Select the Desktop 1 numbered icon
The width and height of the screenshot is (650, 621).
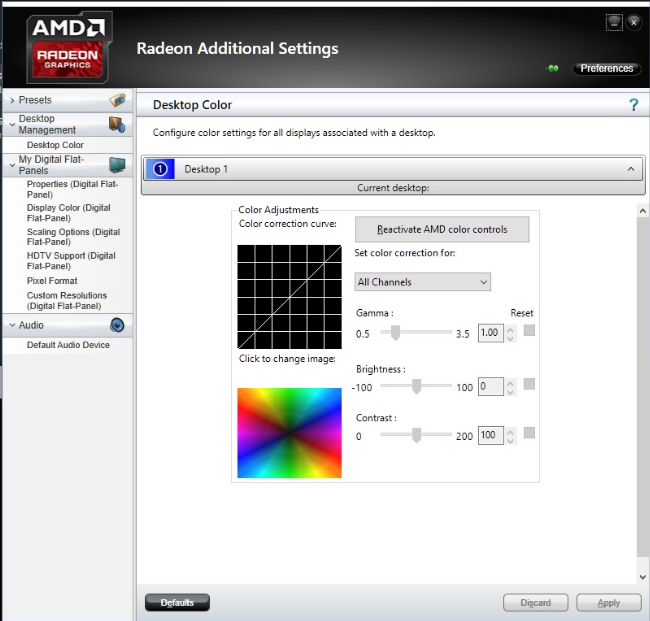click(160, 169)
